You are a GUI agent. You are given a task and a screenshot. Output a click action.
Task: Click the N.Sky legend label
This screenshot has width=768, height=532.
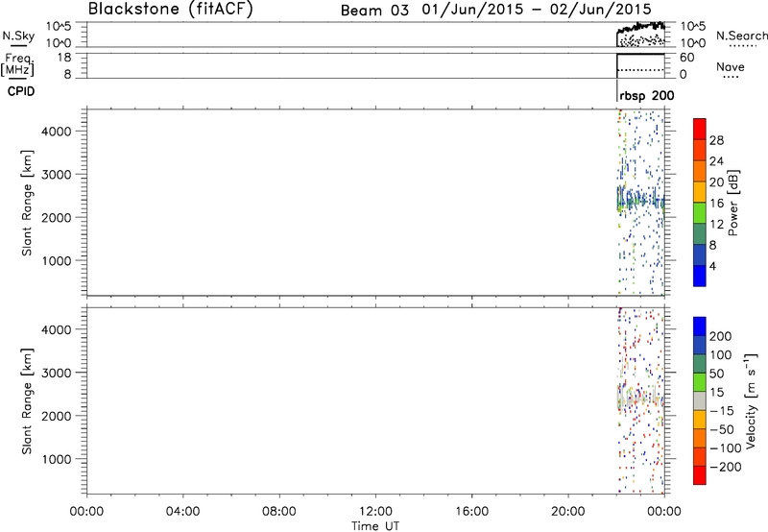click(18, 36)
